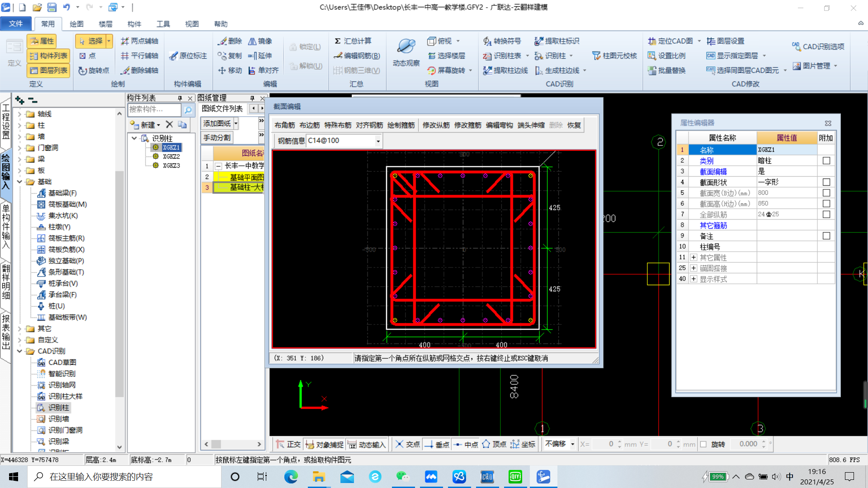Click the 手动分割 button
This screenshot has width=868, height=488.
click(x=217, y=138)
